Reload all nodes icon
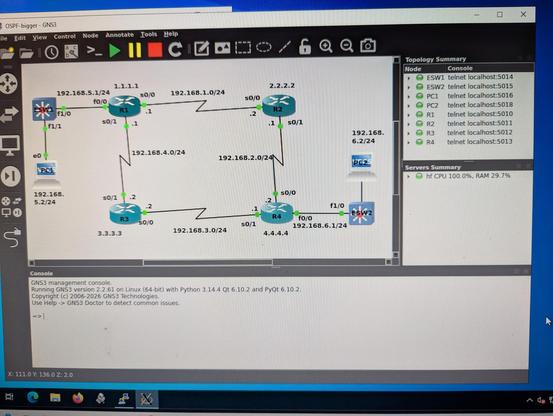The width and height of the screenshot is (553, 416). (x=175, y=49)
